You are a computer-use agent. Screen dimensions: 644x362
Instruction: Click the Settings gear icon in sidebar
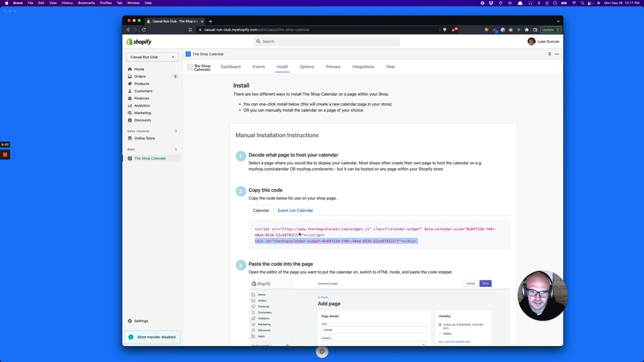point(130,321)
